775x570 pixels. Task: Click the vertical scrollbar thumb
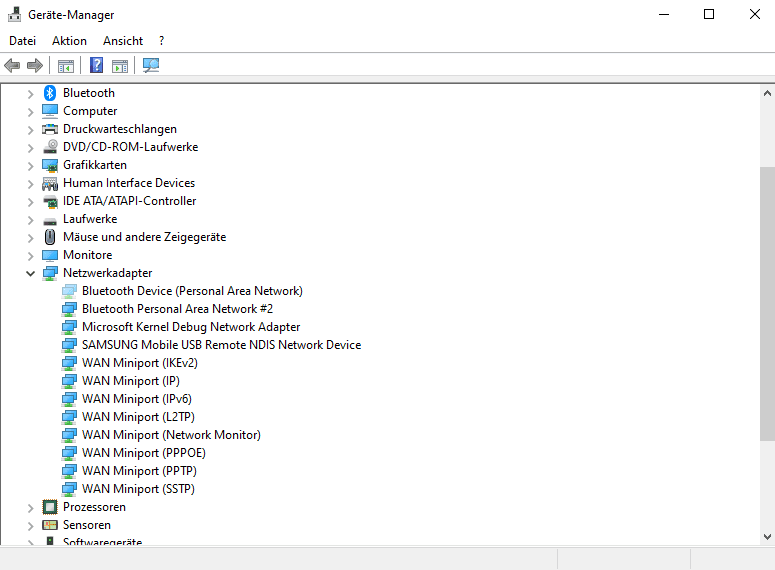767,304
